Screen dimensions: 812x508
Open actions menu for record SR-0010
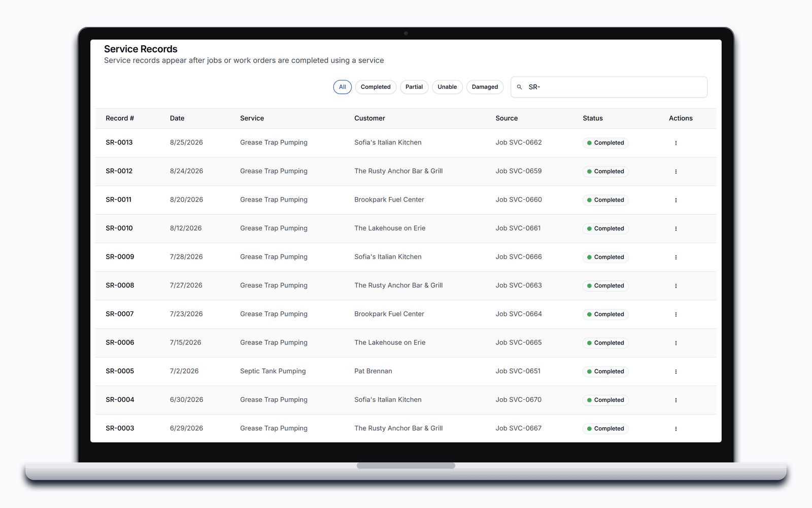(x=675, y=229)
